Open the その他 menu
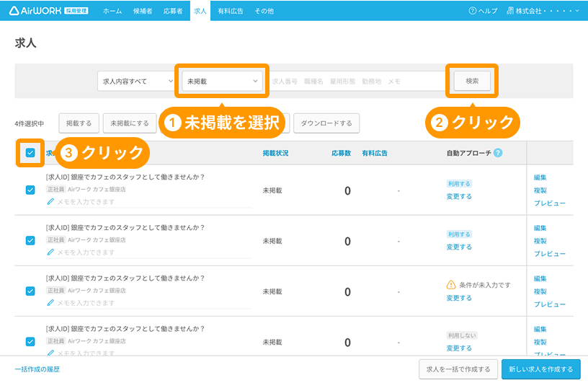The image size is (588, 383). pyautogui.click(x=264, y=12)
